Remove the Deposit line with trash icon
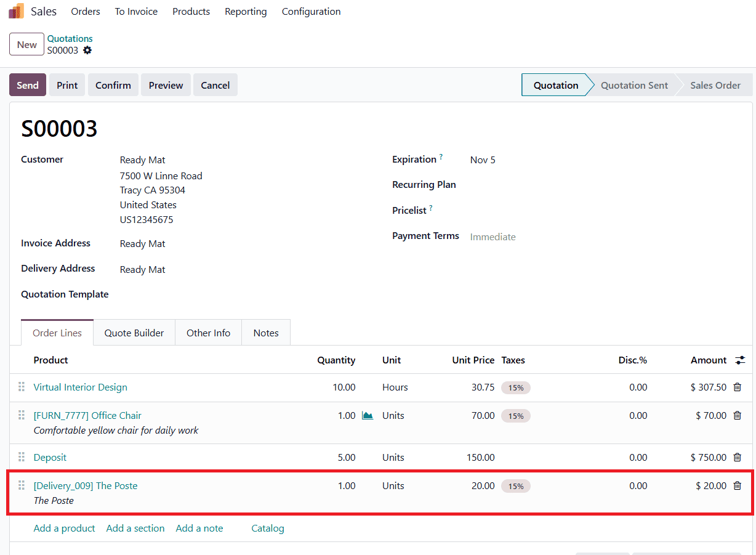Screen dimensions: 756x555 pyautogui.click(x=737, y=458)
